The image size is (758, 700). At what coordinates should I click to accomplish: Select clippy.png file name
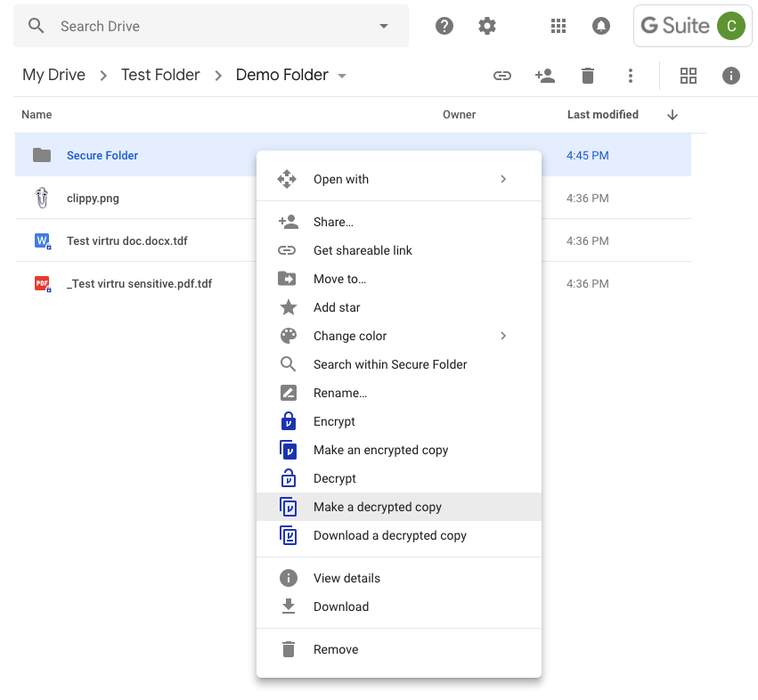(x=93, y=199)
